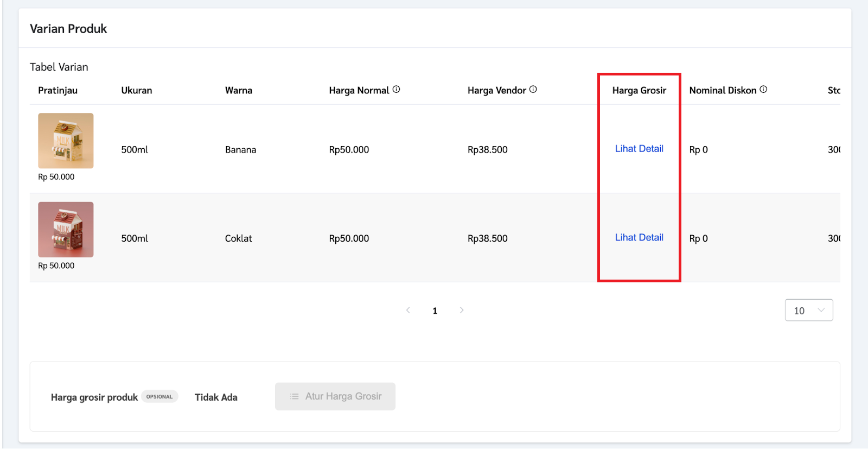Viewport: 868px width, 449px height.
Task: Open the Banana product thumbnail
Action: (x=66, y=141)
